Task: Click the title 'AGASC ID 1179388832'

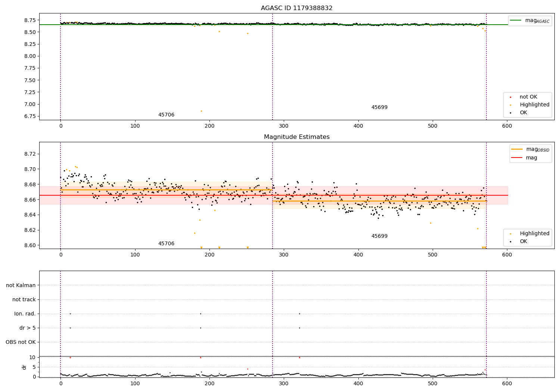Action: point(296,8)
